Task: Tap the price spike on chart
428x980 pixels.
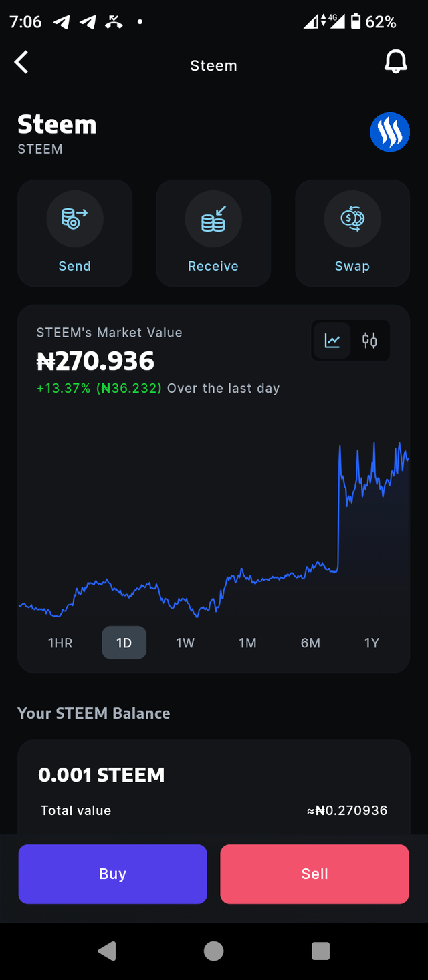Action: pyautogui.click(x=340, y=508)
